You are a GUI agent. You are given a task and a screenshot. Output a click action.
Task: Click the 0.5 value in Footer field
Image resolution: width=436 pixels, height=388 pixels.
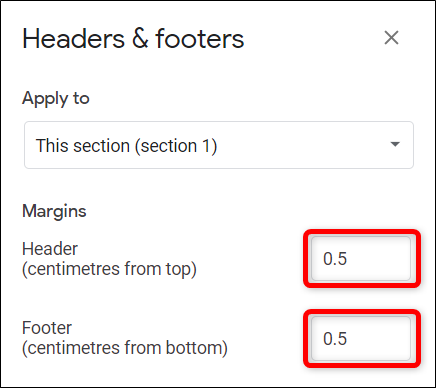pos(335,339)
